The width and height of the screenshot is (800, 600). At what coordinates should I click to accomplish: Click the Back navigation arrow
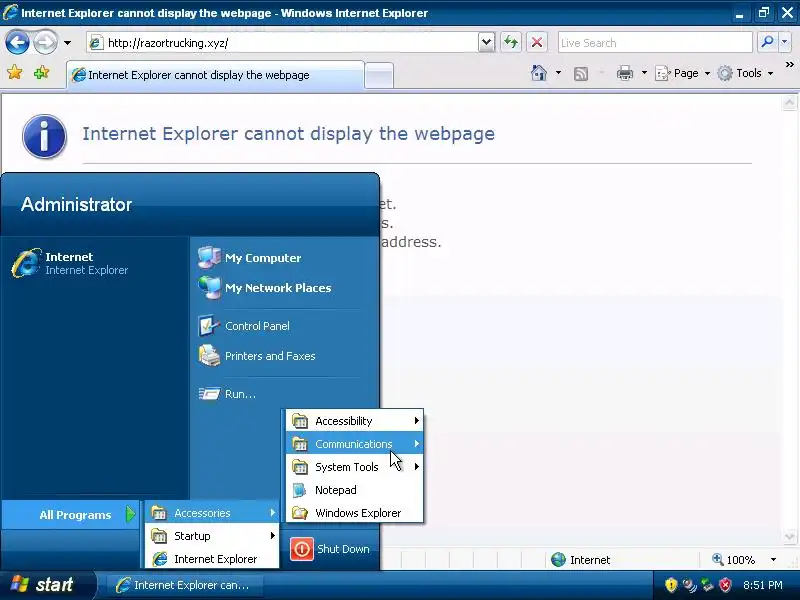[17, 42]
